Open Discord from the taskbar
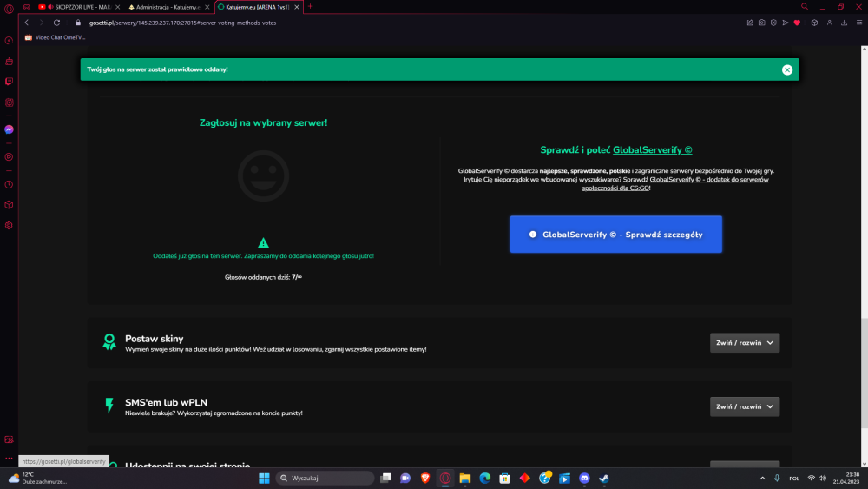This screenshot has width=868, height=489. (584, 478)
